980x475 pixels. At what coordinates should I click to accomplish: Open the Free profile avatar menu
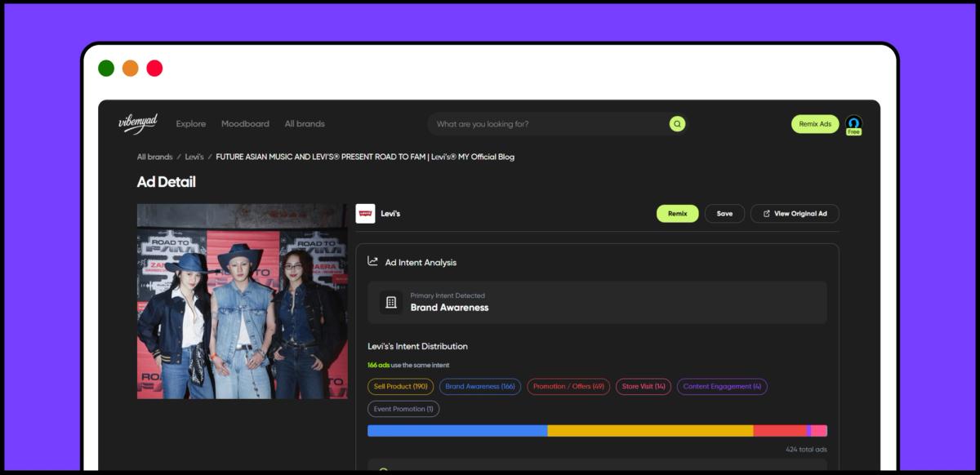click(x=853, y=123)
